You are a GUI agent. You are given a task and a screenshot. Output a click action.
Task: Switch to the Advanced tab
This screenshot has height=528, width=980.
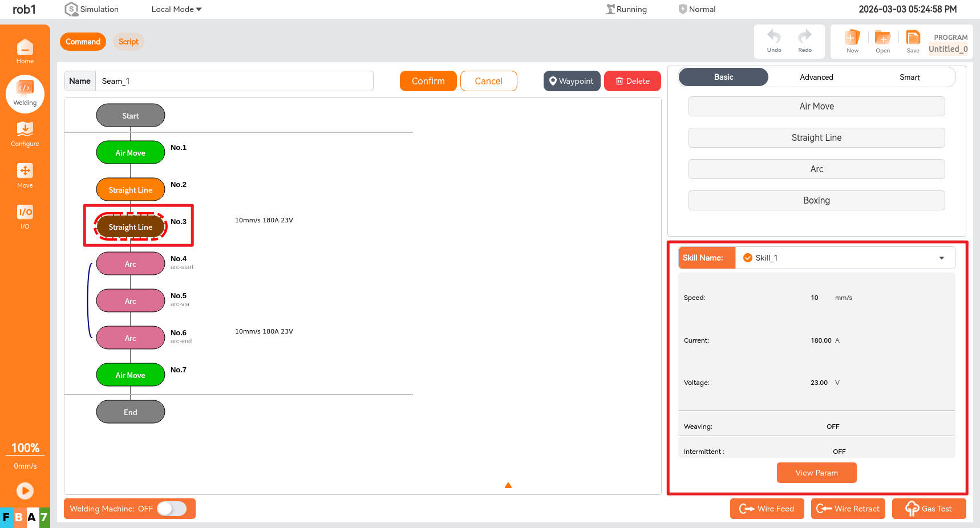(x=816, y=77)
